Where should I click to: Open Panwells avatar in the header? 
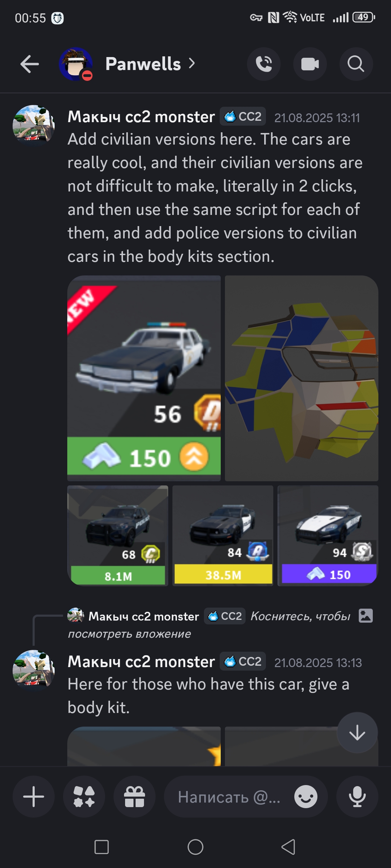[x=76, y=64]
